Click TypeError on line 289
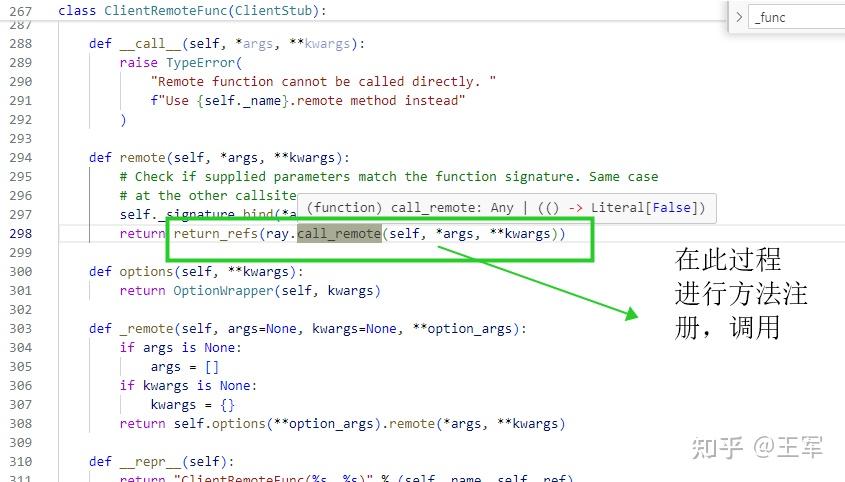 click(x=200, y=63)
